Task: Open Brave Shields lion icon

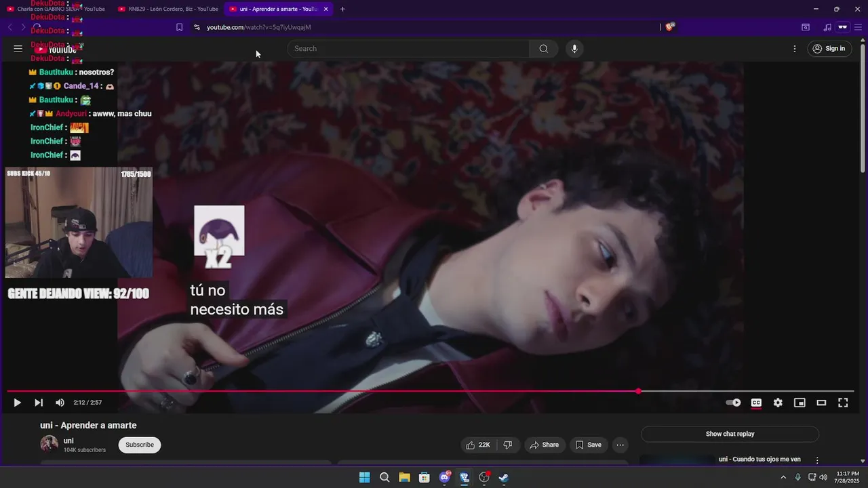Action: [669, 27]
